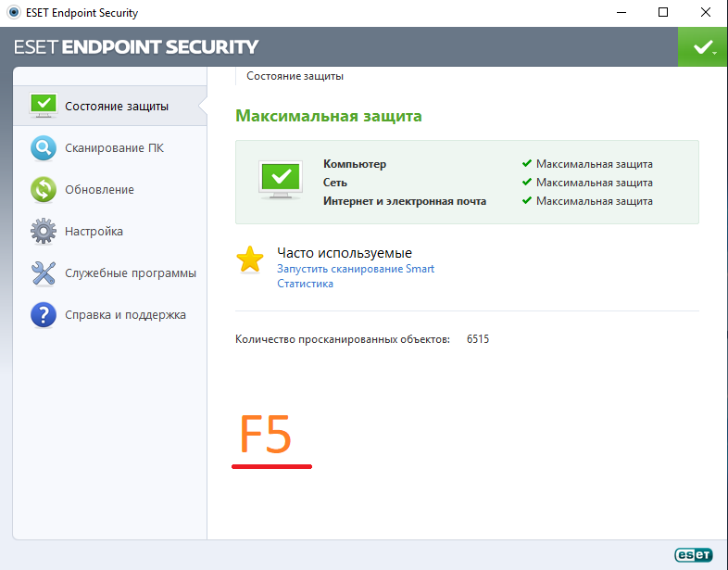The image size is (728, 570).
Task: Open the Статистика link
Action: click(x=305, y=284)
